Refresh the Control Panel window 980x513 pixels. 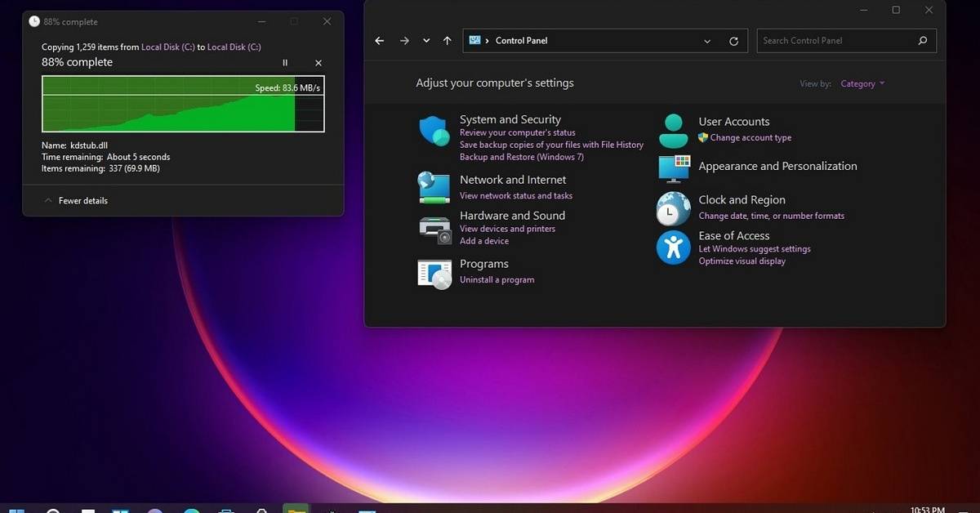733,41
